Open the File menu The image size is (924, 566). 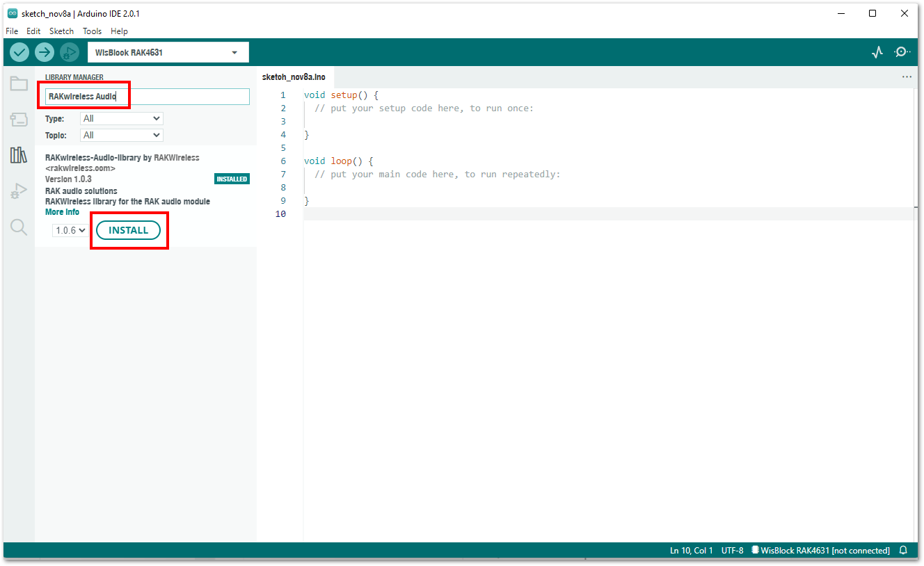coord(12,31)
